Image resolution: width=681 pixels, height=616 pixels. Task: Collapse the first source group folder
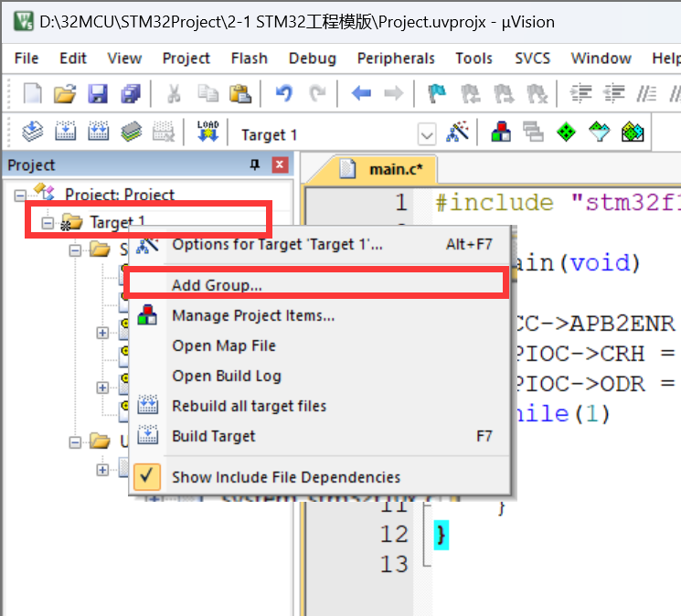(x=75, y=250)
